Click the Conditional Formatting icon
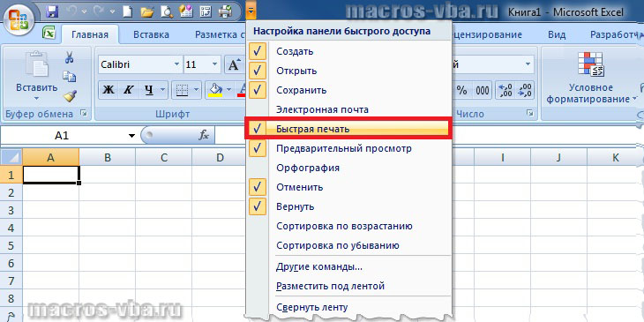This screenshot has width=644, height=322. coord(591,64)
